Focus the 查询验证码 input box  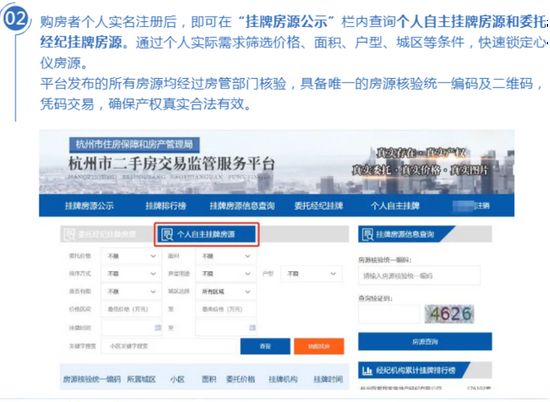click(x=389, y=314)
